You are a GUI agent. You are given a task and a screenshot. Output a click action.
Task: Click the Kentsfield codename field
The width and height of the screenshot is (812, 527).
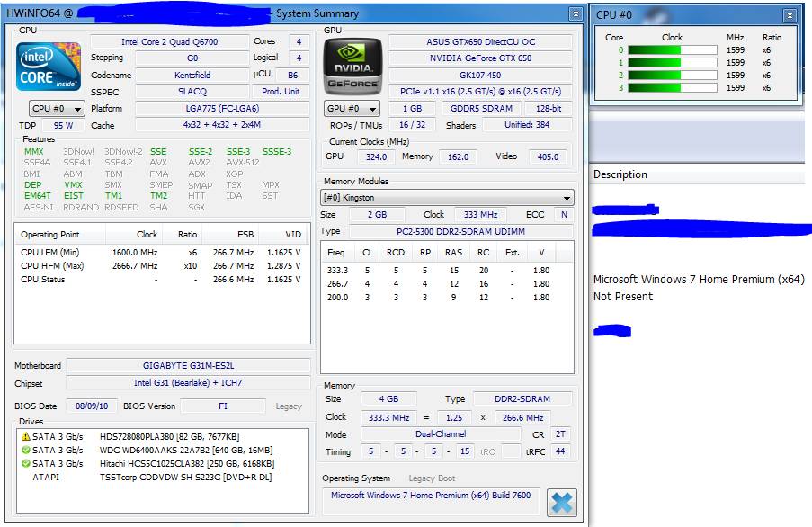point(192,75)
